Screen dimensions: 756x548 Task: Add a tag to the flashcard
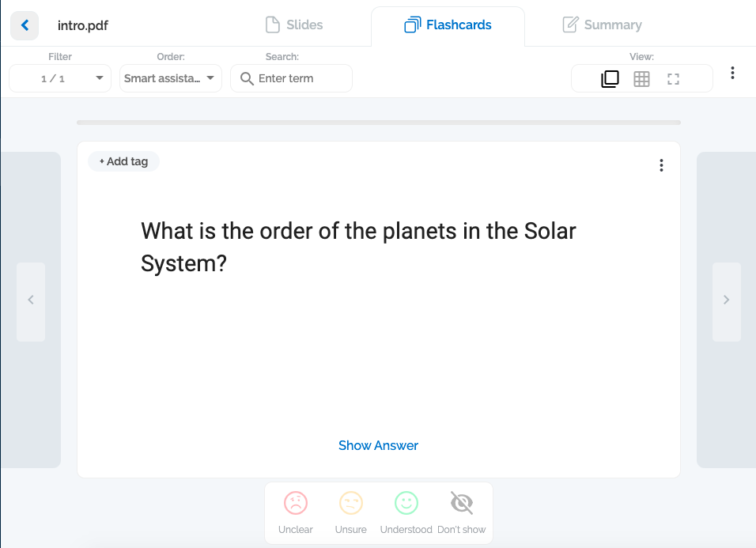(123, 161)
